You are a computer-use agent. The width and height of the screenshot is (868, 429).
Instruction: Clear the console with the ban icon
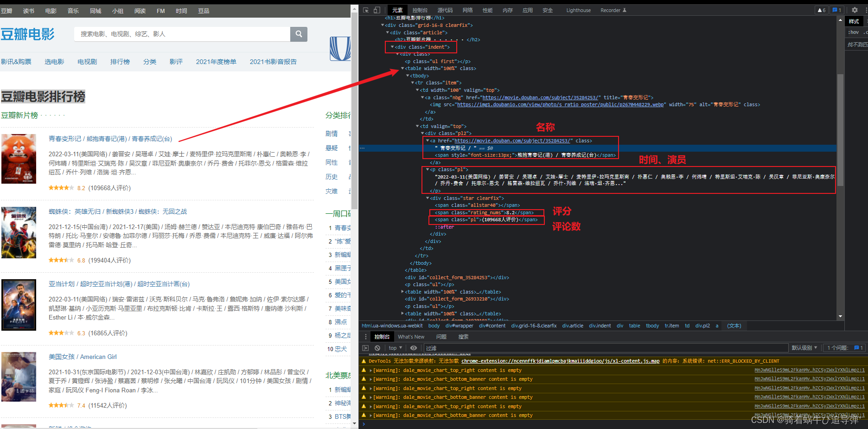tap(377, 348)
